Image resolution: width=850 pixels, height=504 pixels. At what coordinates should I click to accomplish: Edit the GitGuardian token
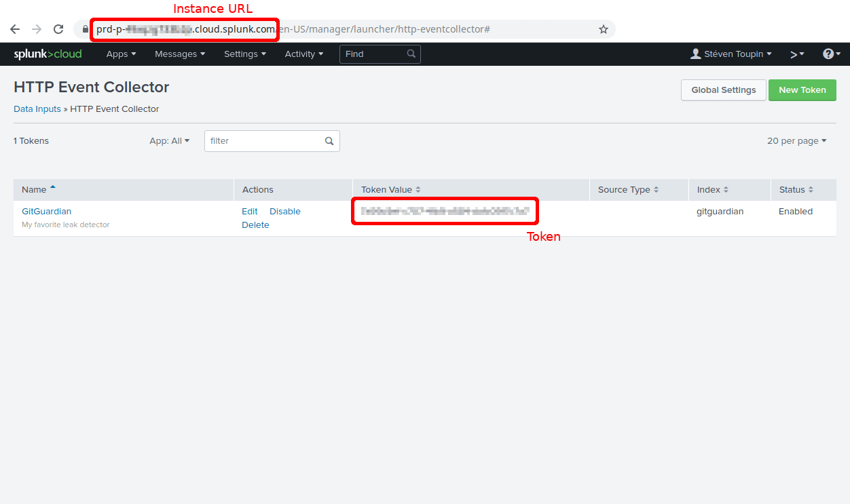(250, 212)
